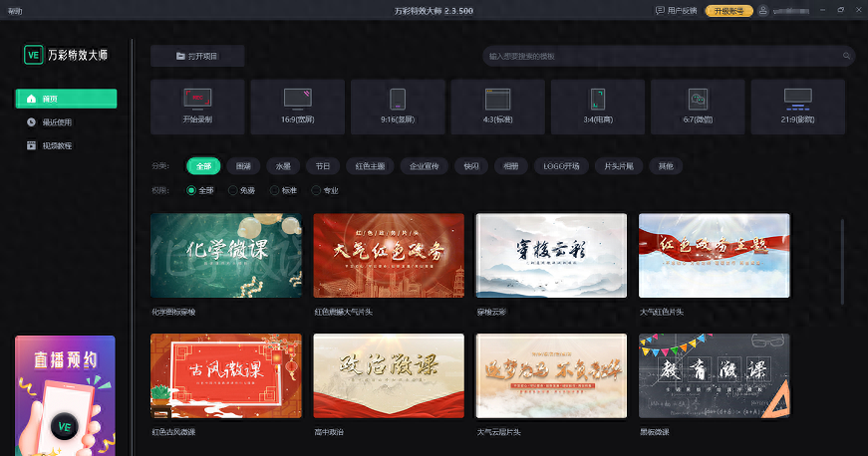Select the 全部 permission radio button

point(191,190)
